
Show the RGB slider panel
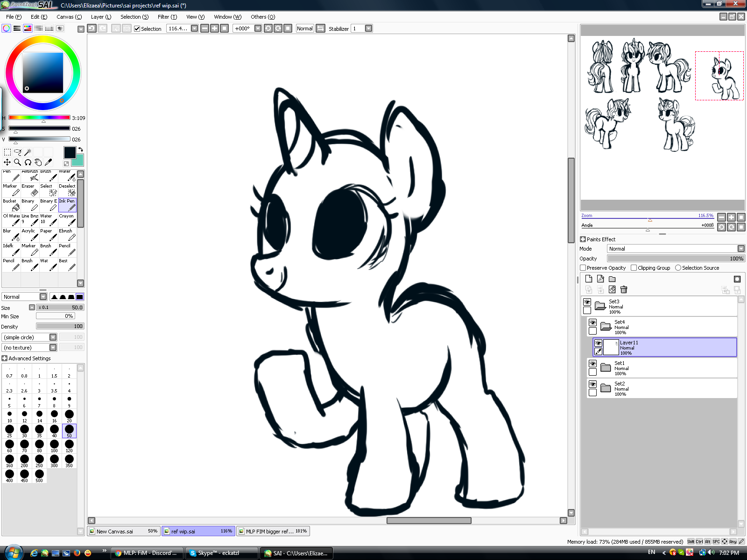click(17, 28)
